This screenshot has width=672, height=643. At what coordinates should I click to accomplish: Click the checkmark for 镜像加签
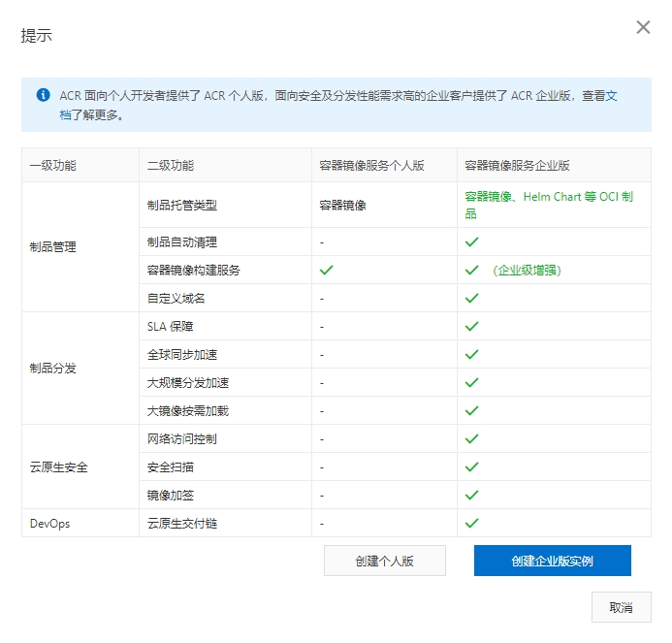[472, 495]
